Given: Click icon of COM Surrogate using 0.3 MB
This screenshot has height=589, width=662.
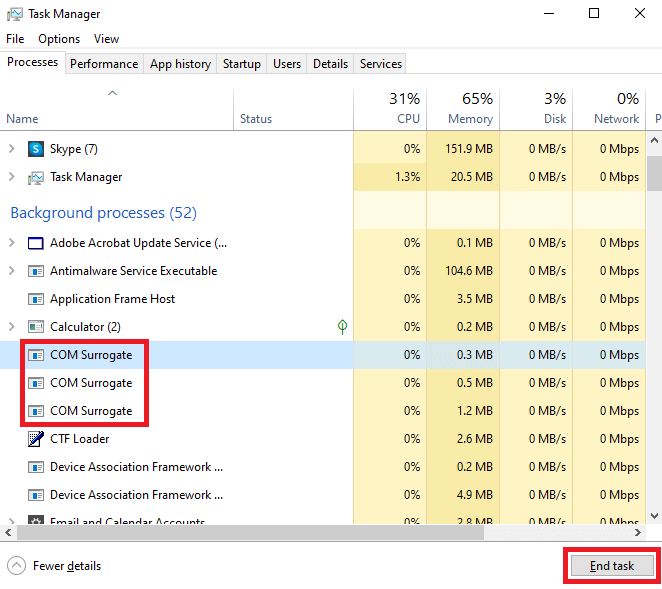Looking at the screenshot, I should tap(35, 355).
